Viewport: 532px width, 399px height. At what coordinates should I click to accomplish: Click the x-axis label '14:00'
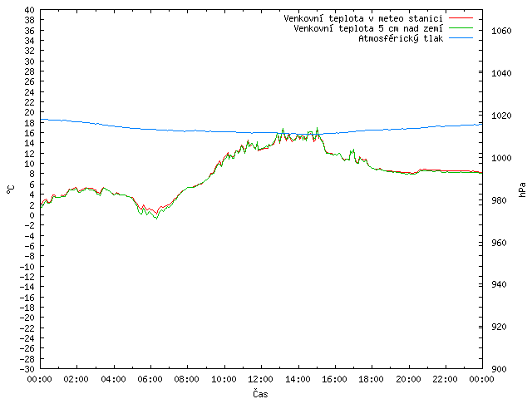click(298, 379)
